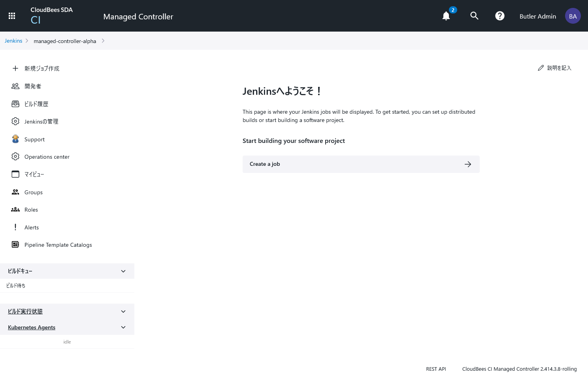588x381 pixels.
Task: Collapse the ビルドキュー section
Action: point(123,271)
